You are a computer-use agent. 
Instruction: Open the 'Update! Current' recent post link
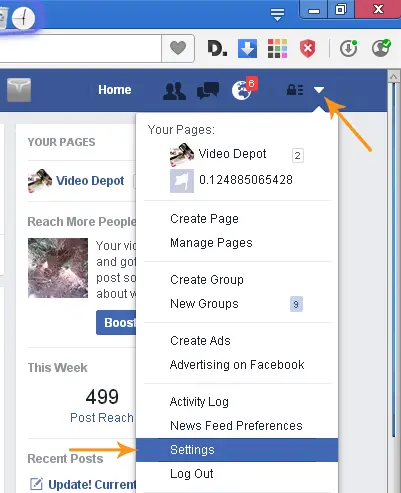tap(92, 484)
